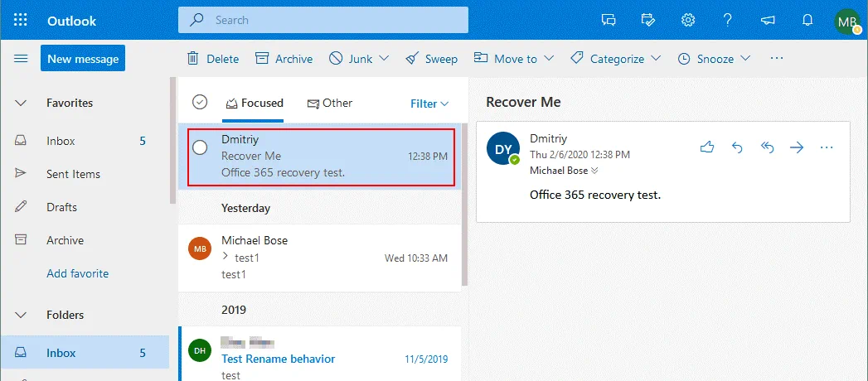This screenshot has height=381, width=868.
Task: Switch to the Focused tab
Action: pyautogui.click(x=254, y=104)
